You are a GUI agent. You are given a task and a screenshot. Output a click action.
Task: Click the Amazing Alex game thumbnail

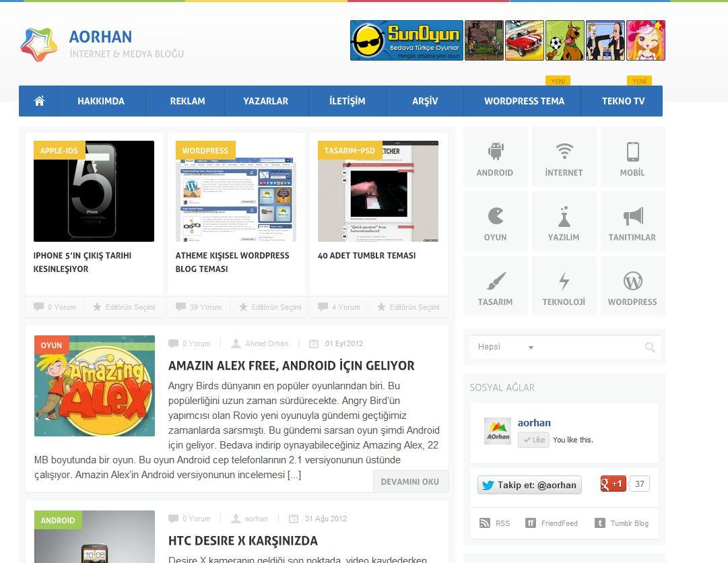point(95,386)
